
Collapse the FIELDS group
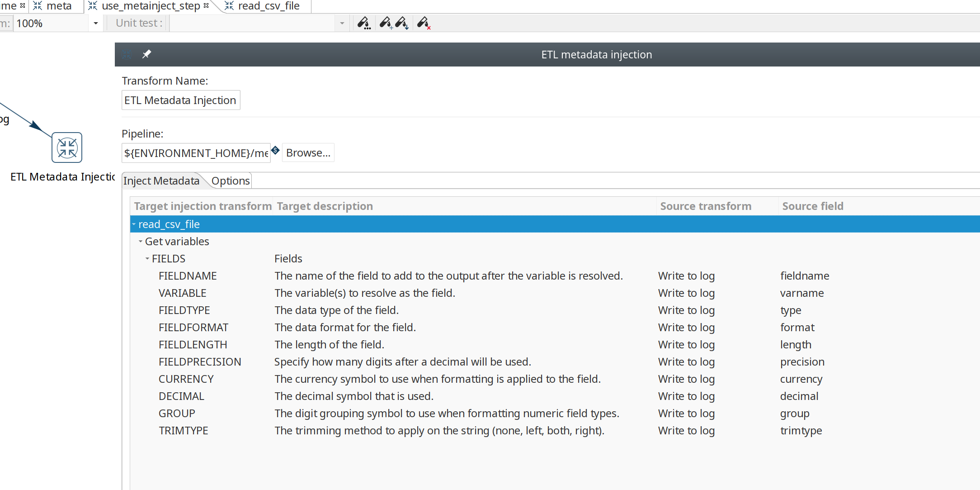point(147,258)
